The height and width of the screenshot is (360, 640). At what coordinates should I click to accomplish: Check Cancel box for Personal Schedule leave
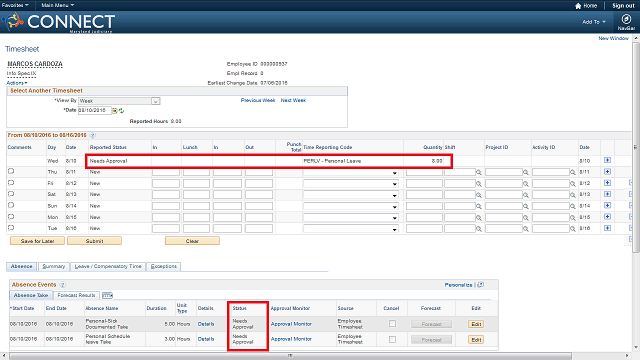click(392, 339)
